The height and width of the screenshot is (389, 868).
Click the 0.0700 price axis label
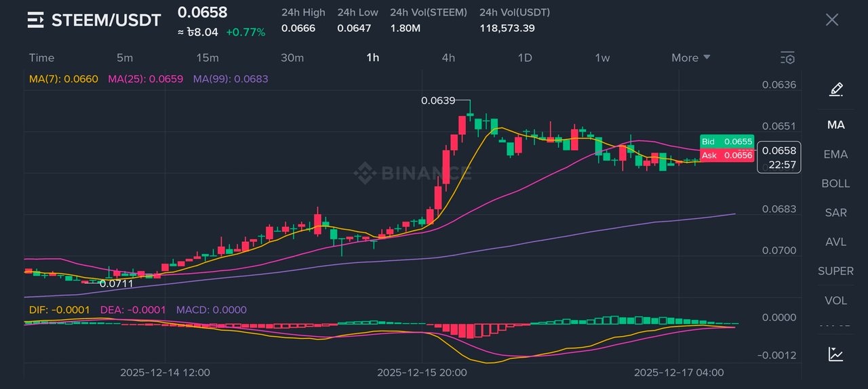coord(779,250)
